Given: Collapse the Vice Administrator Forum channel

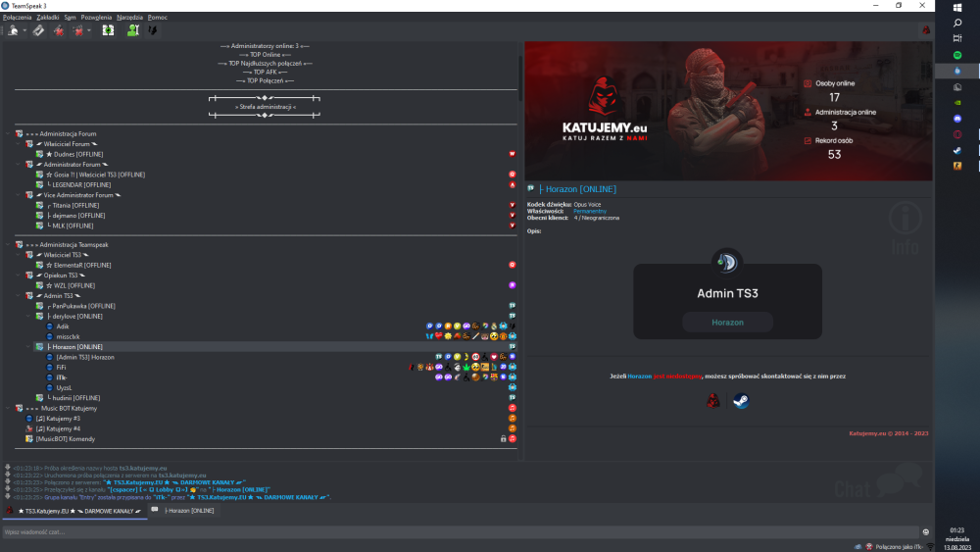Looking at the screenshot, I should pyautogui.click(x=18, y=195).
